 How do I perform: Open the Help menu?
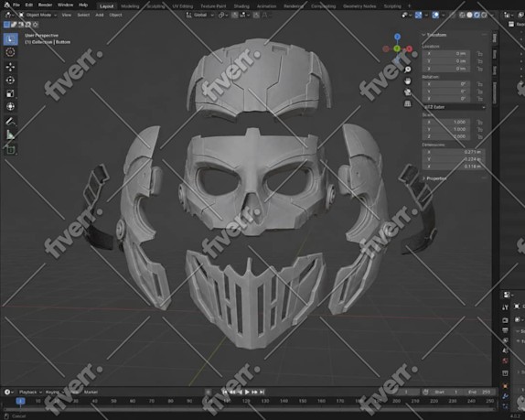pos(83,5)
